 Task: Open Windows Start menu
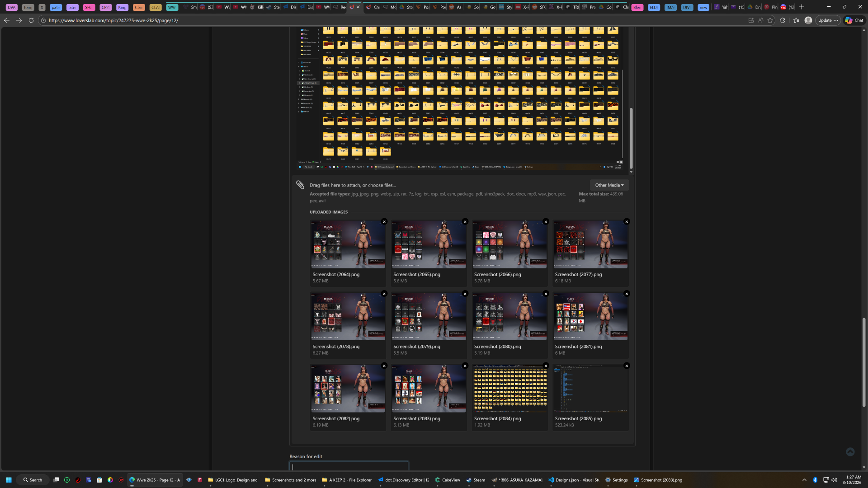click(x=9, y=480)
